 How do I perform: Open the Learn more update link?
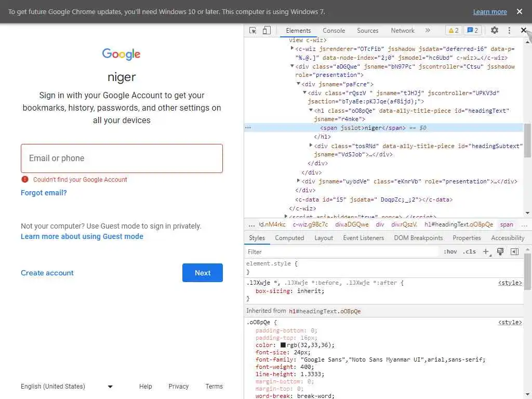click(x=489, y=12)
